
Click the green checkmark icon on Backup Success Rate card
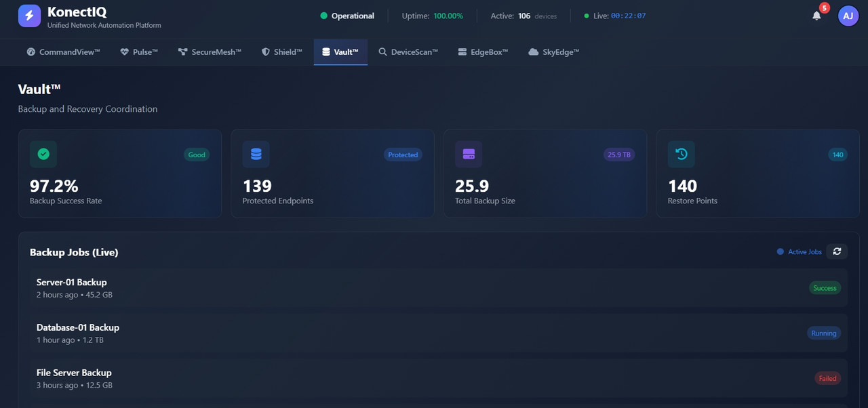tap(43, 155)
